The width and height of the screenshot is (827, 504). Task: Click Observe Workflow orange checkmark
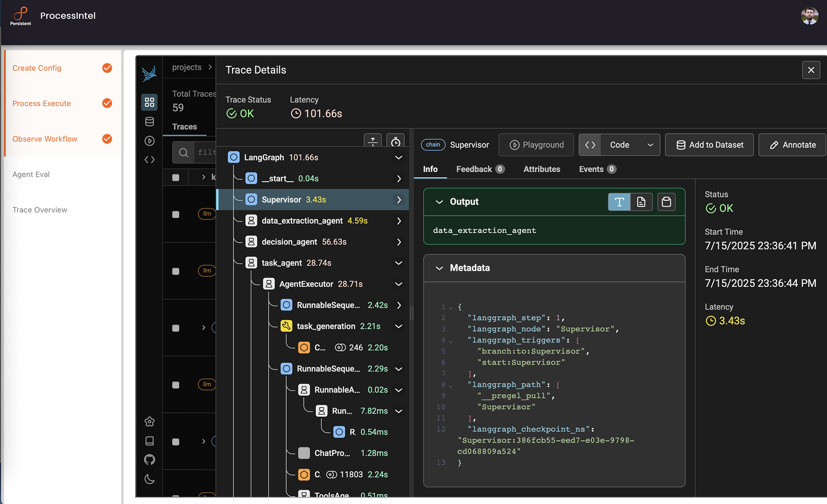[x=107, y=139]
